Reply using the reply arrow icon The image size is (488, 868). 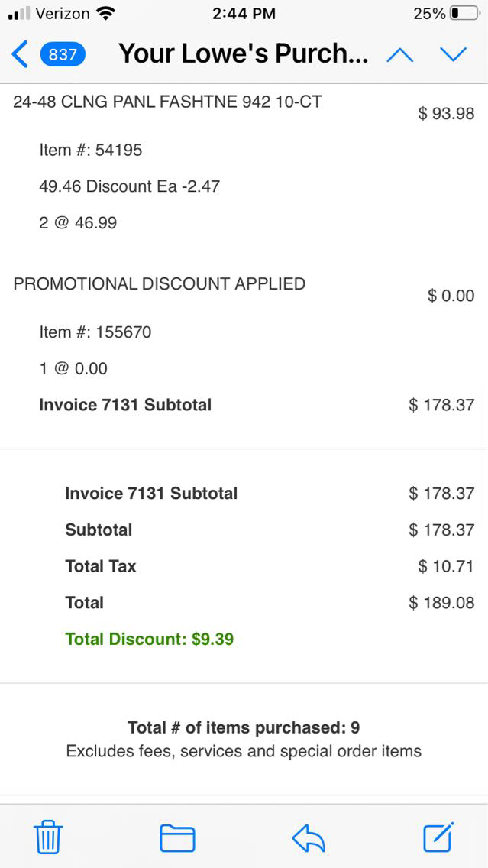click(309, 838)
